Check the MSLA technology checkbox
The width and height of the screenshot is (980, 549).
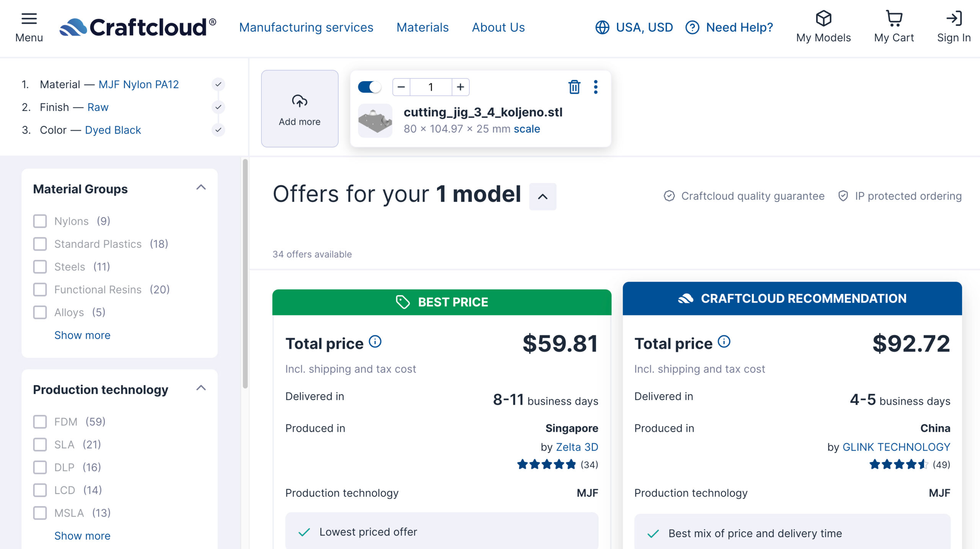pyautogui.click(x=40, y=513)
